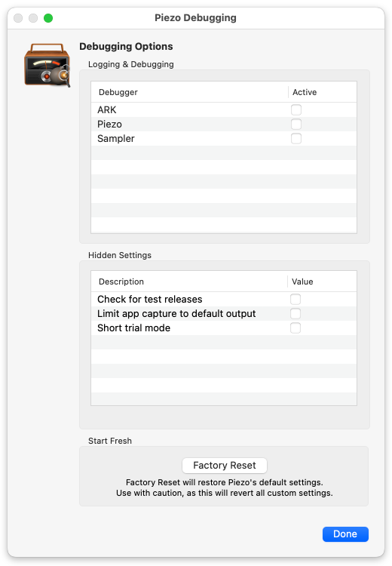
Task: Activate the Piezo debugger checkbox
Action: click(296, 125)
